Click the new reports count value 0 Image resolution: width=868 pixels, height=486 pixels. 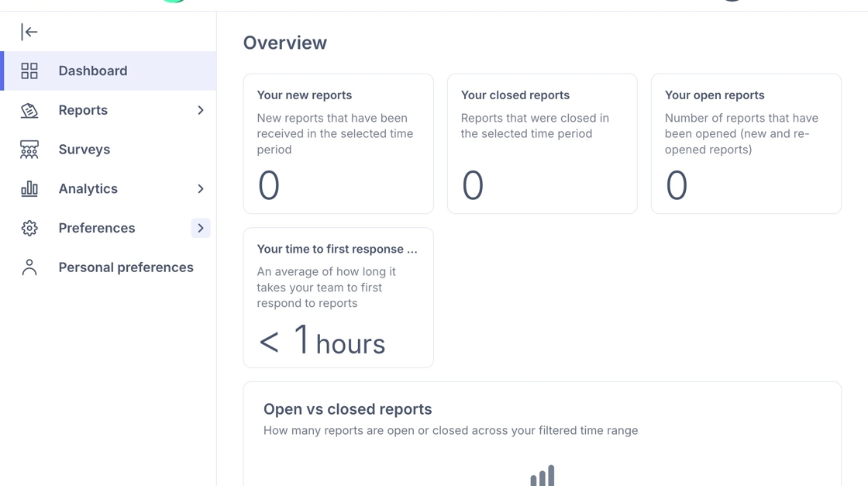pos(269,185)
